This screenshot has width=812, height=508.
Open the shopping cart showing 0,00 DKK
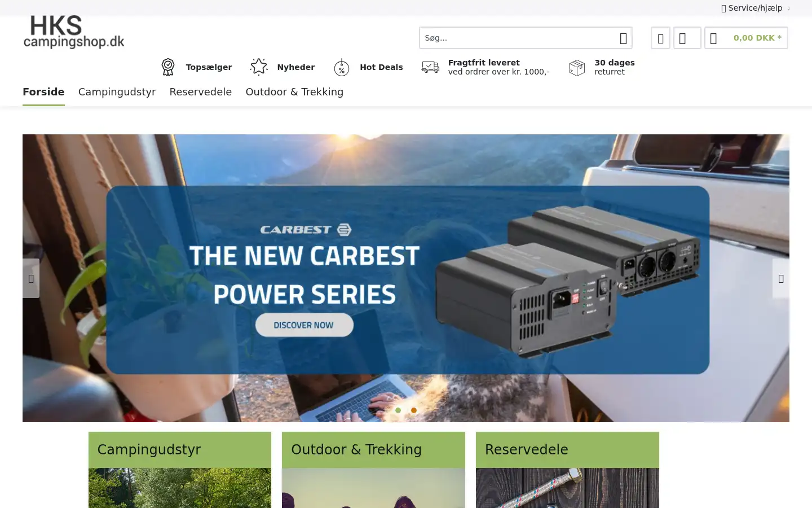pos(746,38)
